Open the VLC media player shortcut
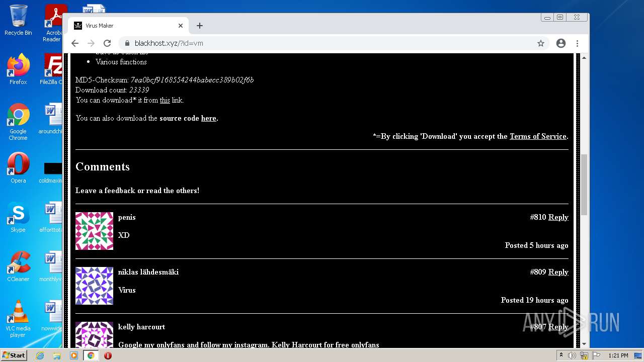 (x=18, y=319)
